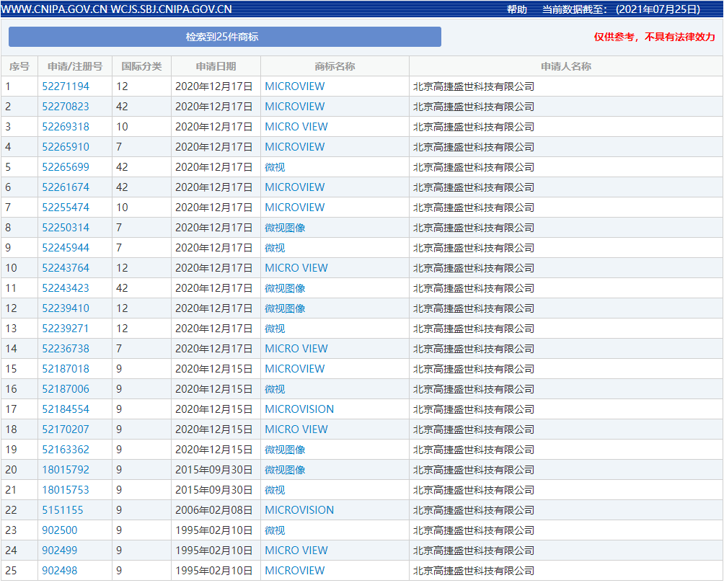The height and width of the screenshot is (588, 724).
Task: Open MICRO VIEW trademark in row 10
Action: coord(296,268)
